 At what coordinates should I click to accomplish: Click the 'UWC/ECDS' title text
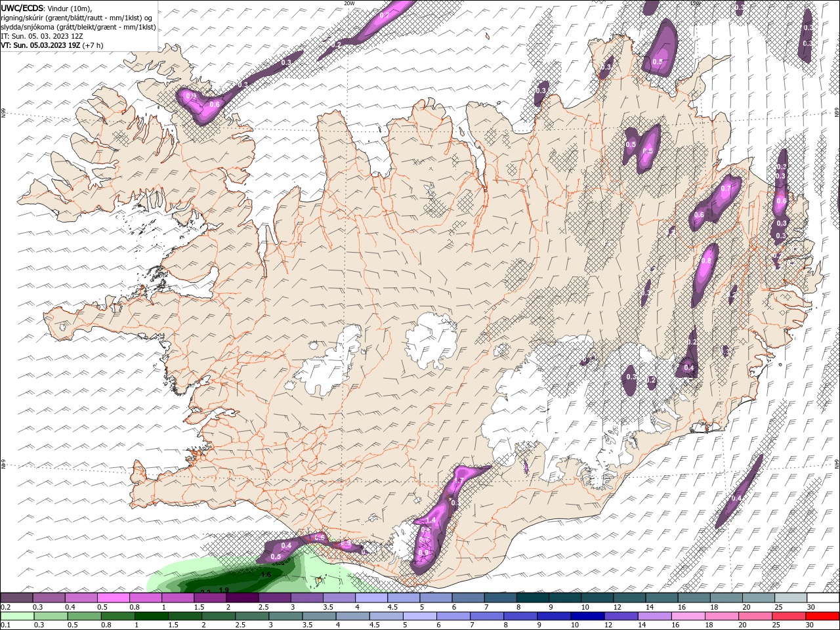(22, 8)
